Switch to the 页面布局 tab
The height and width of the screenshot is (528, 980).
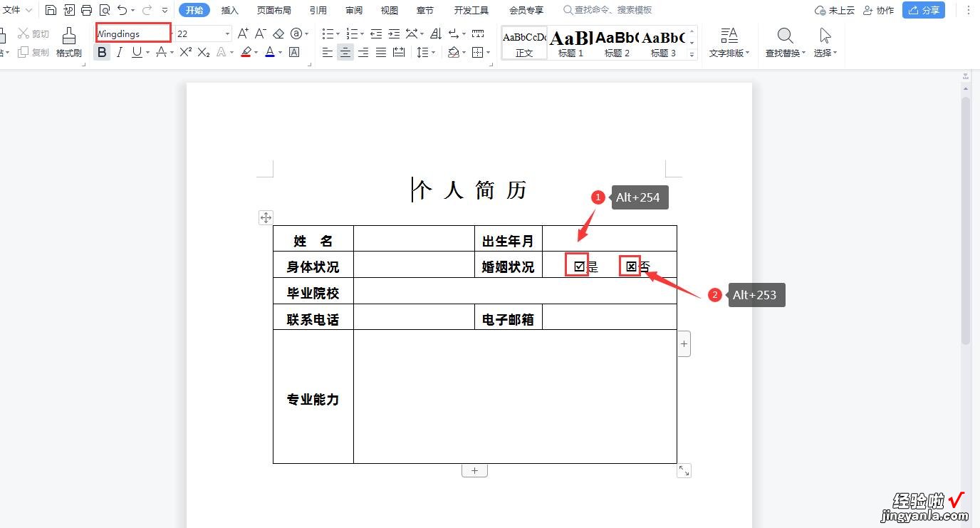(274, 10)
